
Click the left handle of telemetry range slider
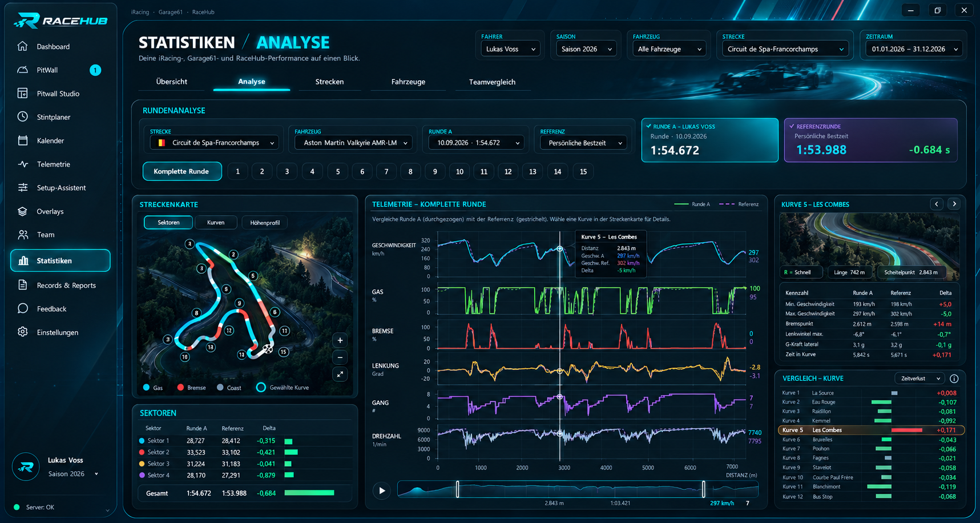(457, 489)
